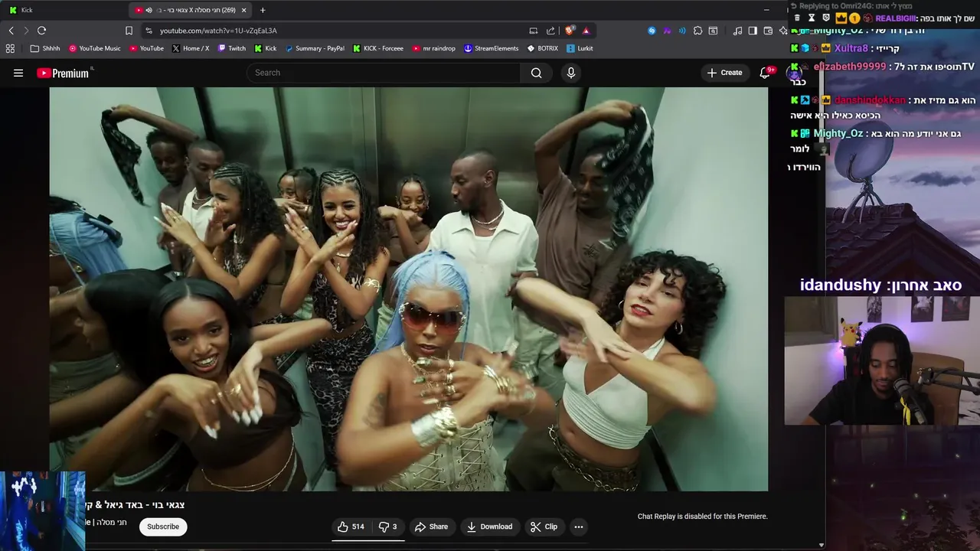Open Brave Rewards triangle icon

pyautogui.click(x=586, y=31)
